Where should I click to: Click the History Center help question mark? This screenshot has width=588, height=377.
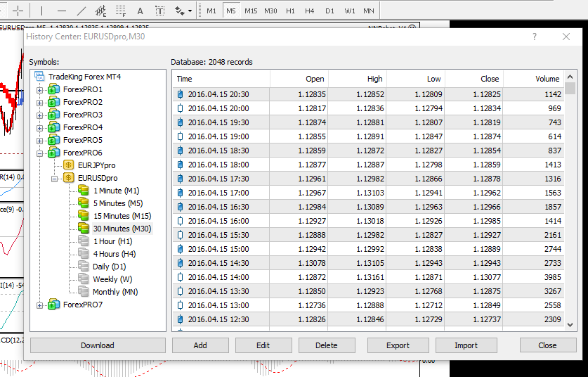coord(535,37)
